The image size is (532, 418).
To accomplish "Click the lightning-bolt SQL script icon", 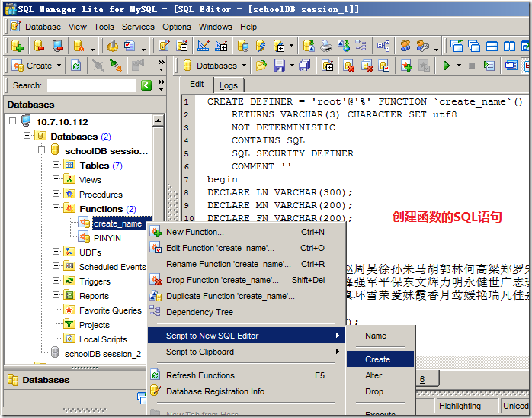I will click(261, 46).
